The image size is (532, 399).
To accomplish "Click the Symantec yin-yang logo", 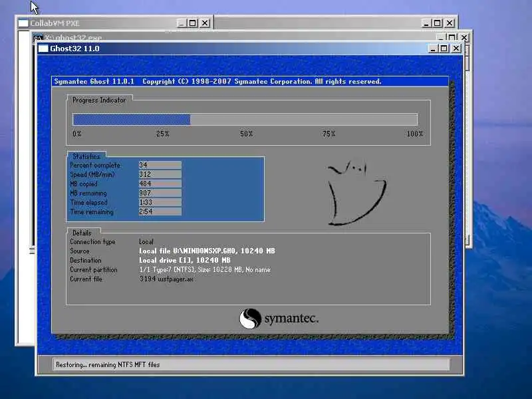I will (x=250, y=319).
